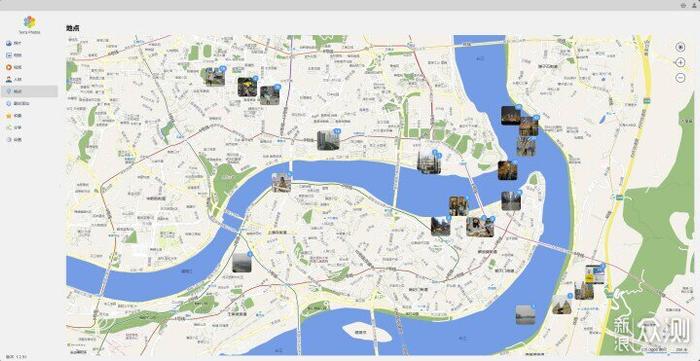Open the tall building photo cluster in center

(328, 140)
